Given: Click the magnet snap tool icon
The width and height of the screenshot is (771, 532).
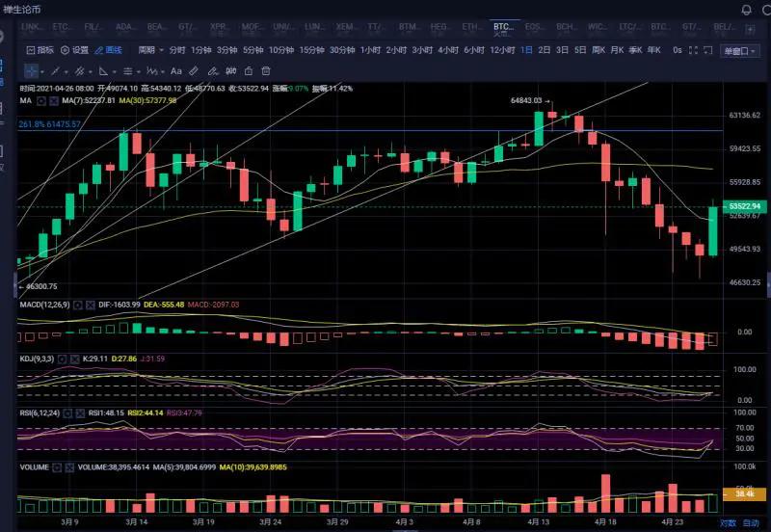Looking at the screenshot, I should coord(230,71).
